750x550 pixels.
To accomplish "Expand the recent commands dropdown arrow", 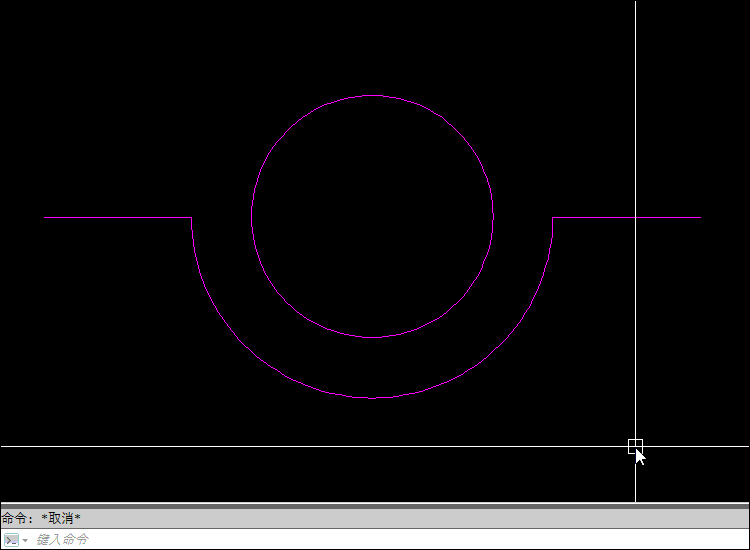I will pyautogui.click(x=25, y=540).
